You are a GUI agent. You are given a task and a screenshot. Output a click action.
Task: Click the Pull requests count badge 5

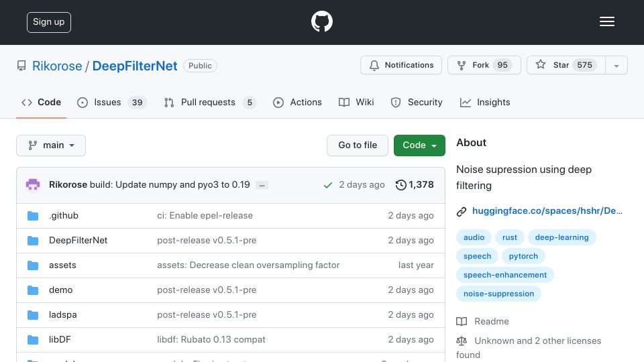tap(250, 102)
